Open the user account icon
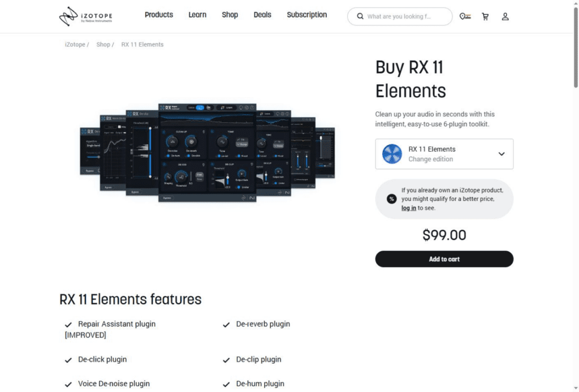Viewport: 579px width, 392px height. [505, 16]
